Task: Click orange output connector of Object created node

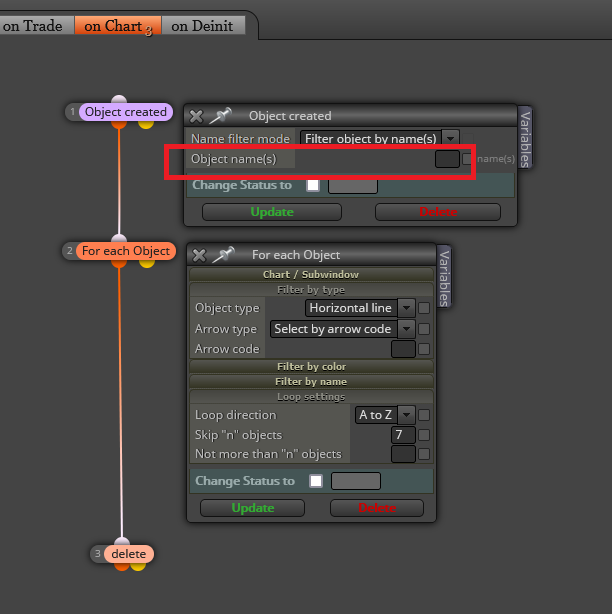Action: 119,125
